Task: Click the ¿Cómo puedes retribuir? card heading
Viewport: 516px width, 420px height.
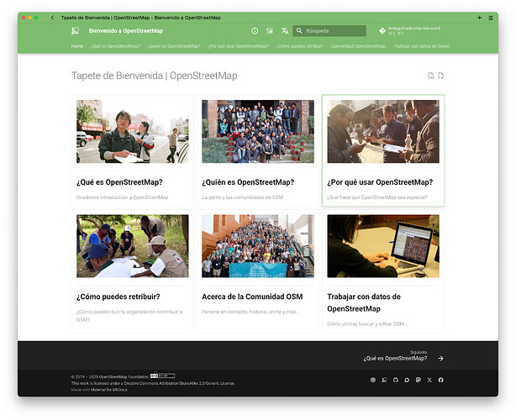Action: (118, 297)
